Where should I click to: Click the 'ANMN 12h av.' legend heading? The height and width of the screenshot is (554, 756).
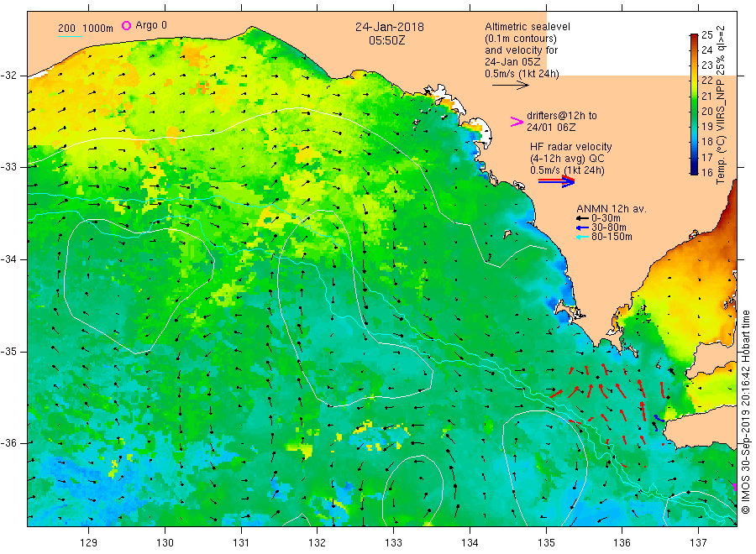[612, 209]
